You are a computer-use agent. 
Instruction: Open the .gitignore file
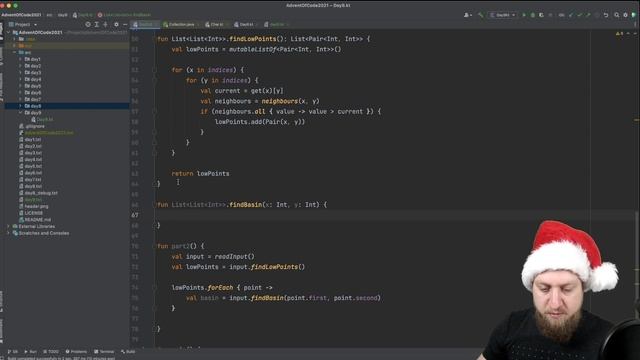32,126
